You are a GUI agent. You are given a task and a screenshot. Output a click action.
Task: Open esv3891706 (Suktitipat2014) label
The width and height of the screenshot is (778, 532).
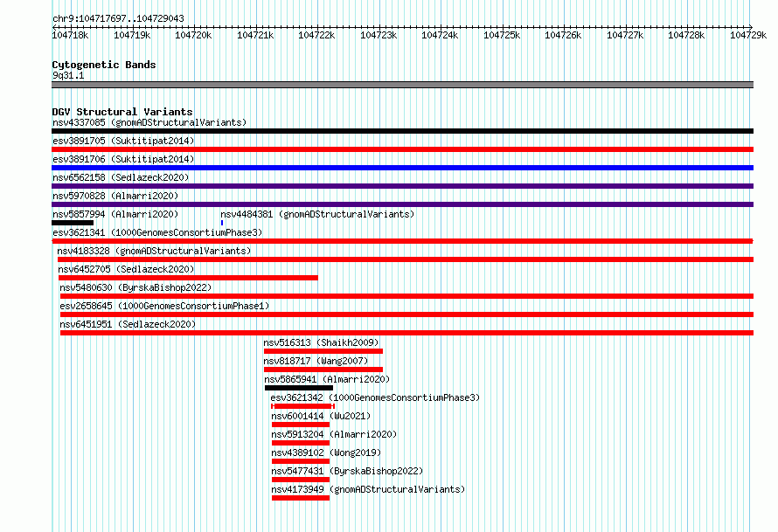(123, 159)
